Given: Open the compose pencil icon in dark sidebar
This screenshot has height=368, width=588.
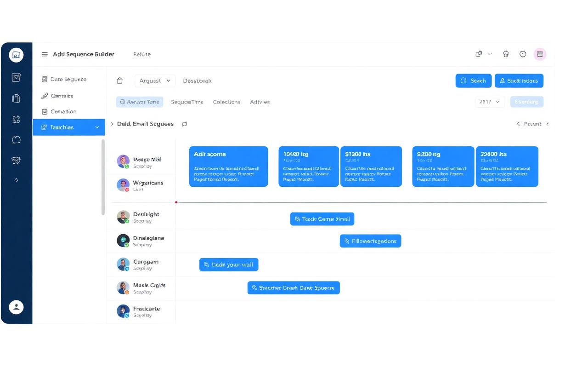Looking at the screenshot, I should tap(16, 77).
